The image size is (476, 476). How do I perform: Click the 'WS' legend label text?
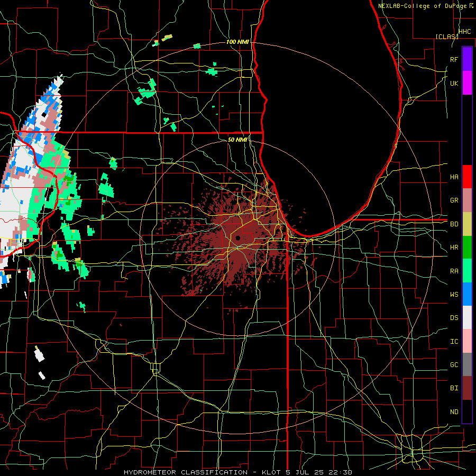pos(454,295)
